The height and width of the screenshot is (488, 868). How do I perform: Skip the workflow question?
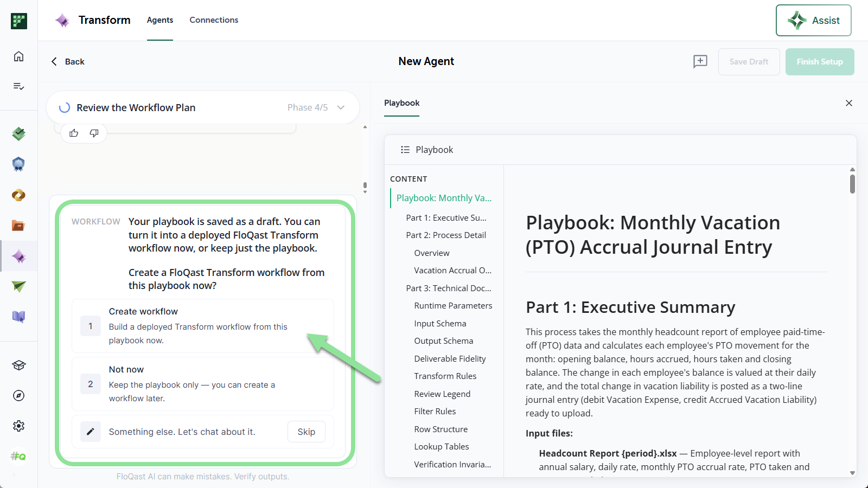[307, 432]
